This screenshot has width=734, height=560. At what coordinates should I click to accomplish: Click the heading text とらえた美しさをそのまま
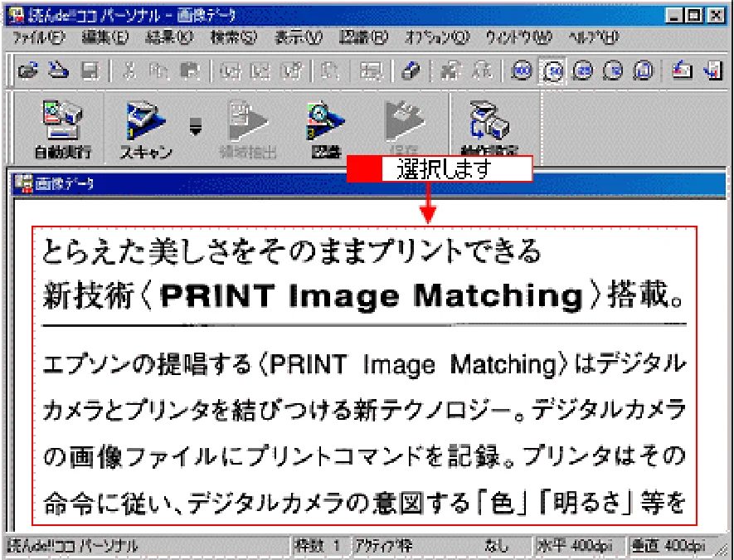coord(291,252)
